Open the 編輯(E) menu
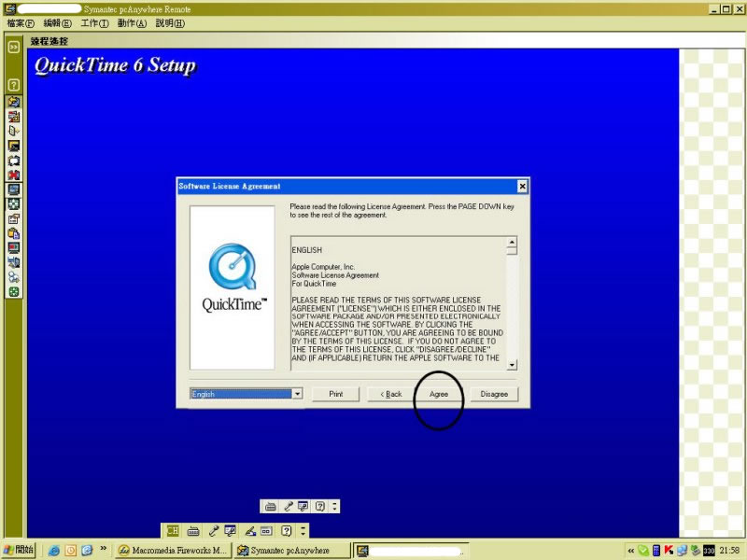Image resolution: width=747 pixels, height=560 pixels. point(57,23)
